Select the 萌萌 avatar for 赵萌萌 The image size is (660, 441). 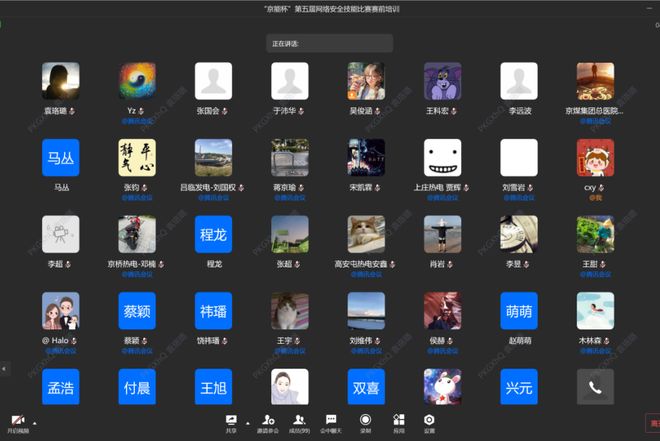[x=519, y=311]
